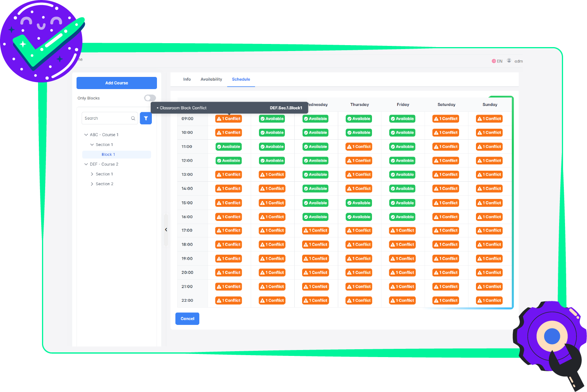Click the blue filter funnel icon
Screen dimensions: 587x392
(x=146, y=118)
